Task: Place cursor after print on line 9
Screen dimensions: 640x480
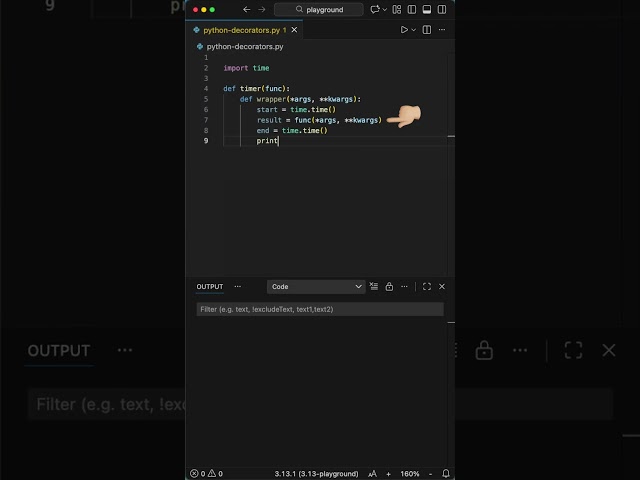Action: coord(278,141)
